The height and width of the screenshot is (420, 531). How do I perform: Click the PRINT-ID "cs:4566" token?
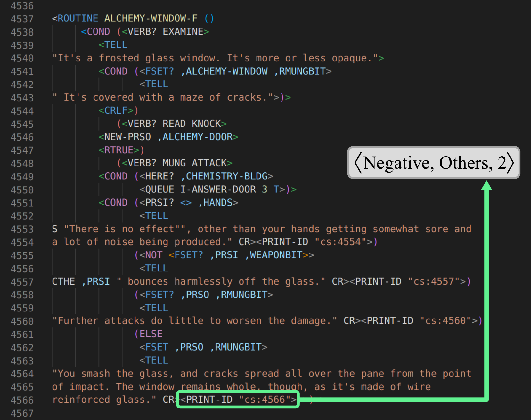coord(238,400)
